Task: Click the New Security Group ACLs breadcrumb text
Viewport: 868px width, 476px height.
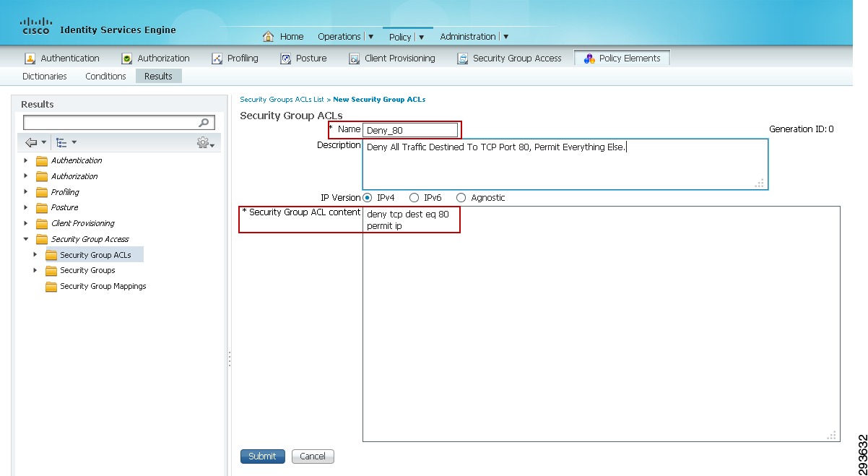Action: [x=379, y=100]
